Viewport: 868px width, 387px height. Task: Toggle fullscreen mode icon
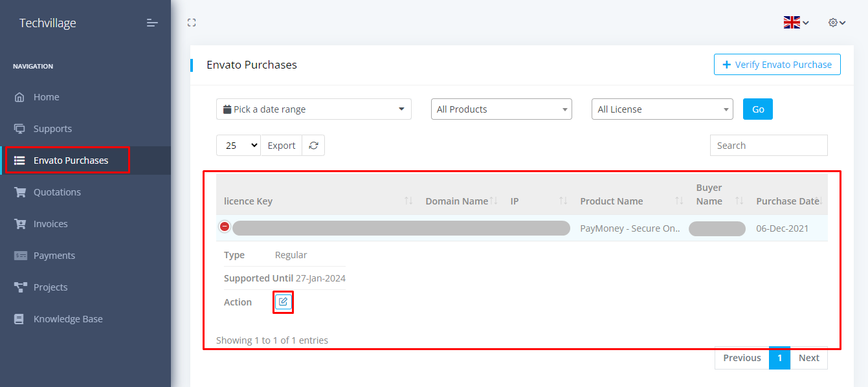click(x=192, y=23)
